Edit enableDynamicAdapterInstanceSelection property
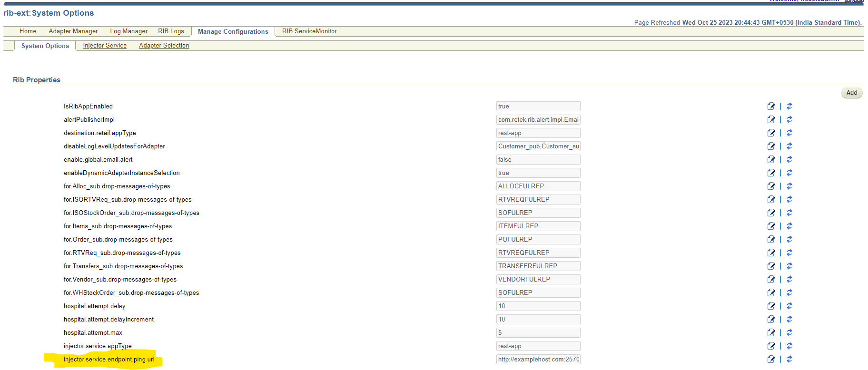 coord(771,173)
